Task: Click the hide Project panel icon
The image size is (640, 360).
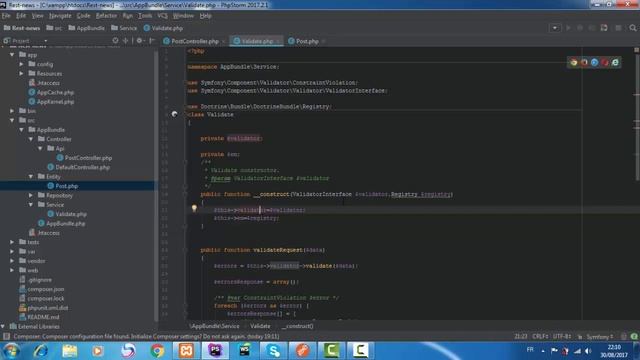Action: pyautogui.click(x=152, y=41)
